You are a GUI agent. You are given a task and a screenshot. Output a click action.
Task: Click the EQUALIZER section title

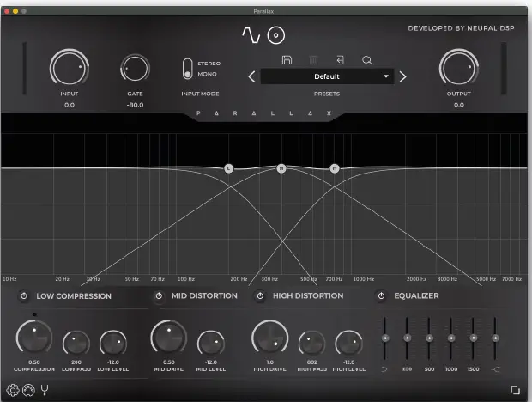(416, 295)
